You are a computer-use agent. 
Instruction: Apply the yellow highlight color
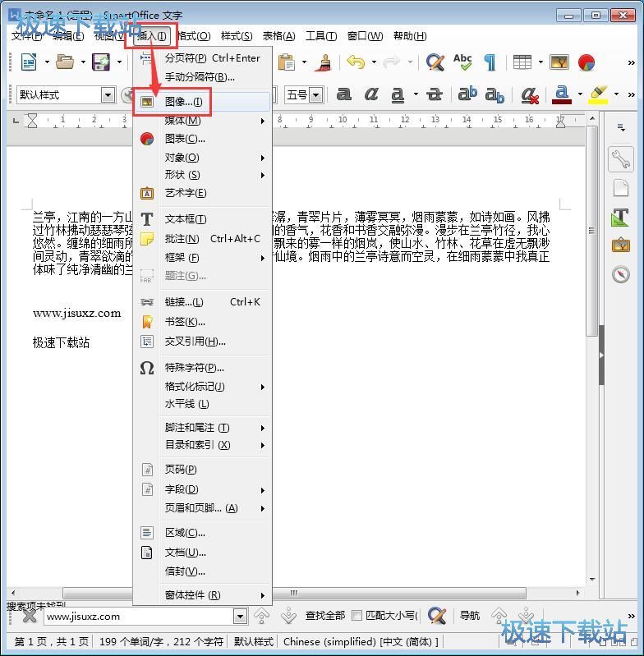tap(598, 94)
